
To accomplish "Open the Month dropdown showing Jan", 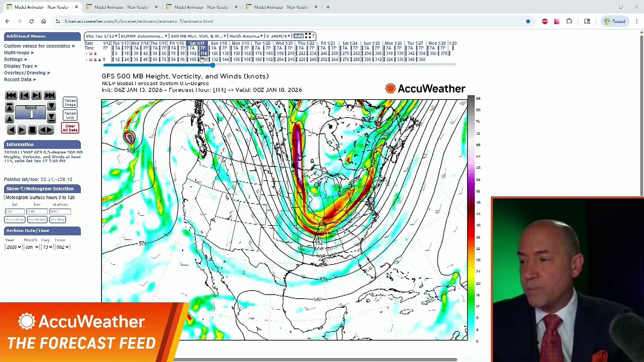I will (x=31, y=247).
